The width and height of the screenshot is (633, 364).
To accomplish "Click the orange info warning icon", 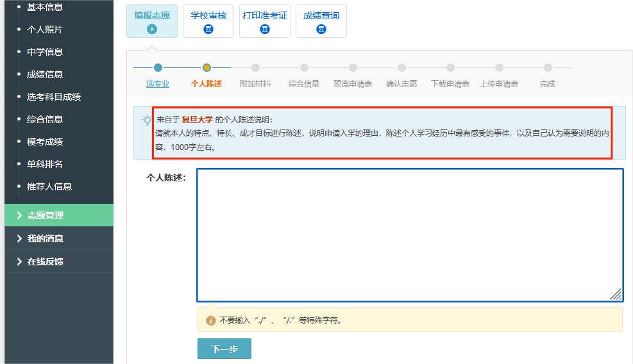I will tap(210, 320).
